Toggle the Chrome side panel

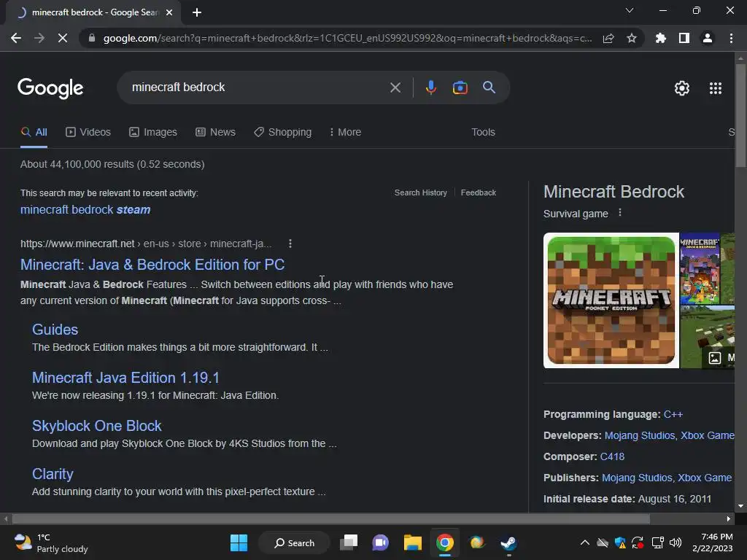(684, 38)
